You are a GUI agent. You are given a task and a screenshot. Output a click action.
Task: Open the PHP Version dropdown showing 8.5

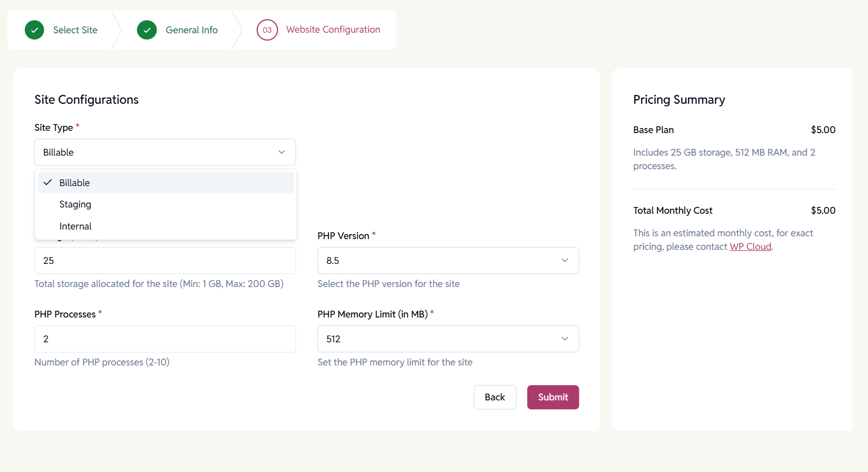tap(448, 260)
